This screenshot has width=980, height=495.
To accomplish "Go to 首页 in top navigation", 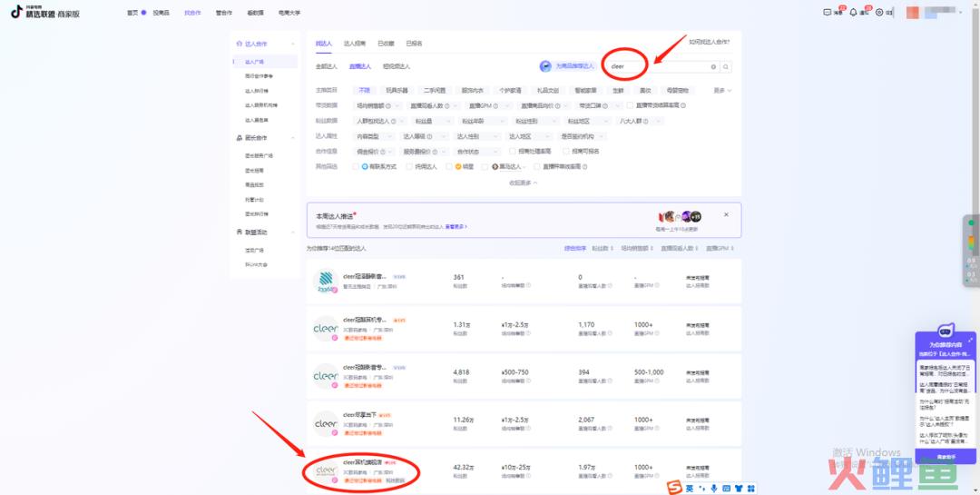I will tap(132, 13).
